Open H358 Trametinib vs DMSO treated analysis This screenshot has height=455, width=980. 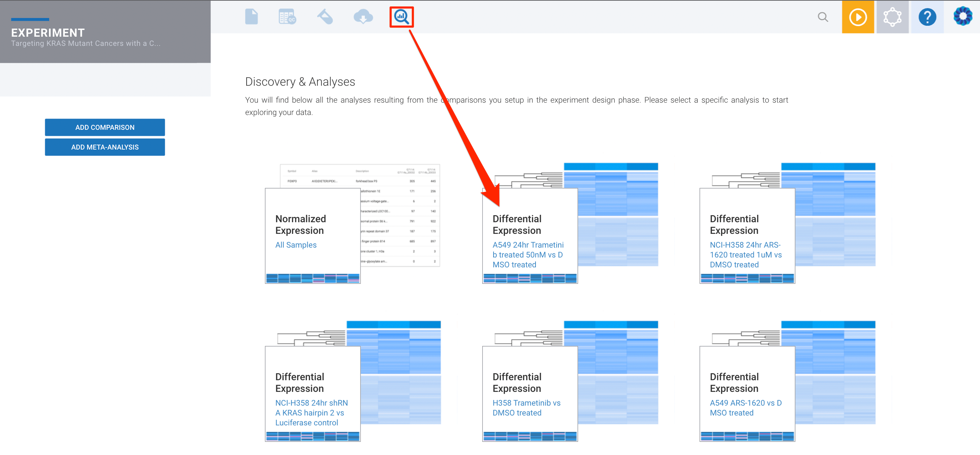(526, 408)
